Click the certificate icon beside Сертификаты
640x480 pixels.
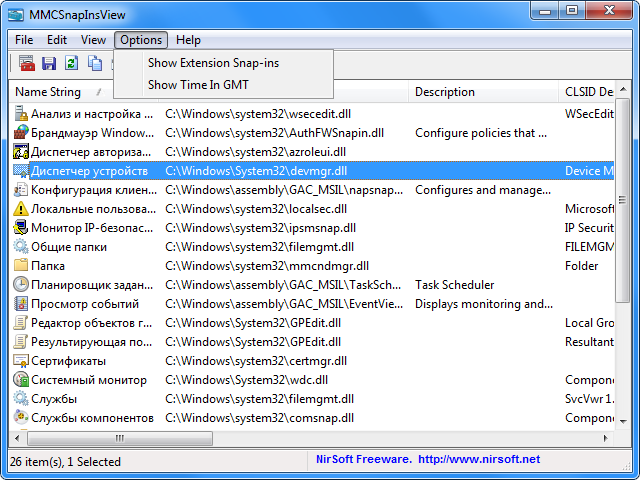21,361
